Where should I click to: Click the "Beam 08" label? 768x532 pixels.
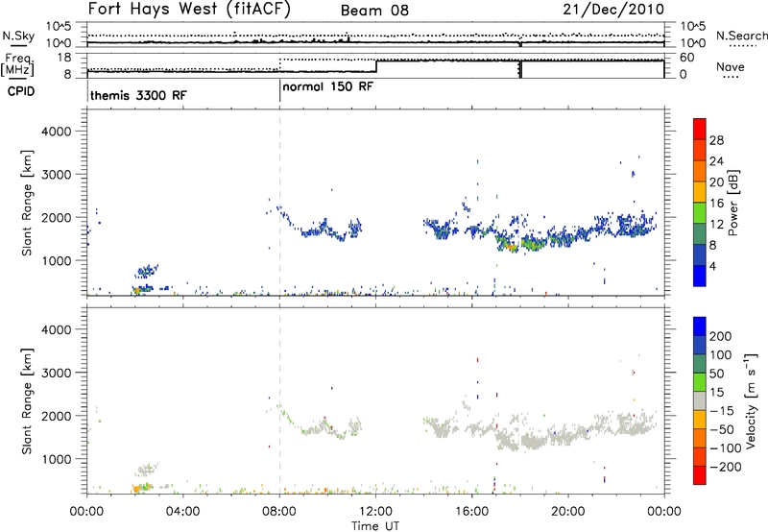(374, 11)
